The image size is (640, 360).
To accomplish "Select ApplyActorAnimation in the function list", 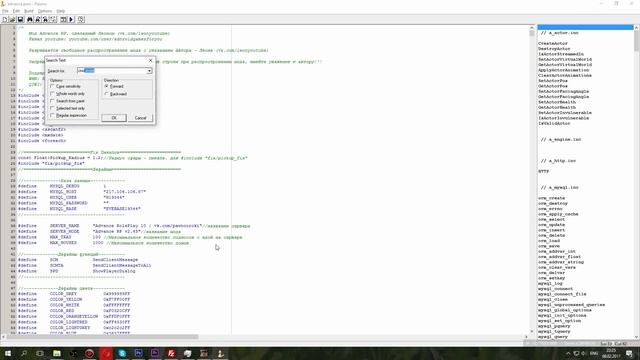I will point(563,70).
